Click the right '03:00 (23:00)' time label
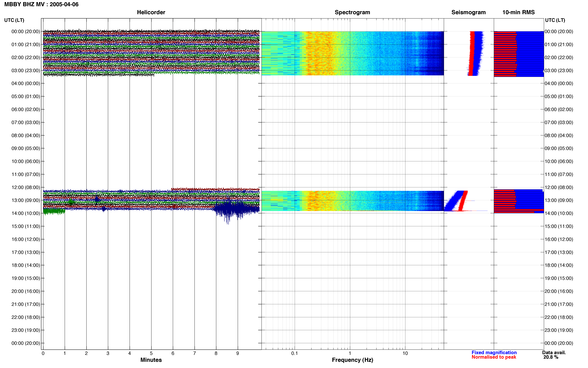The image size is (588, 368). tap(559, 71)
